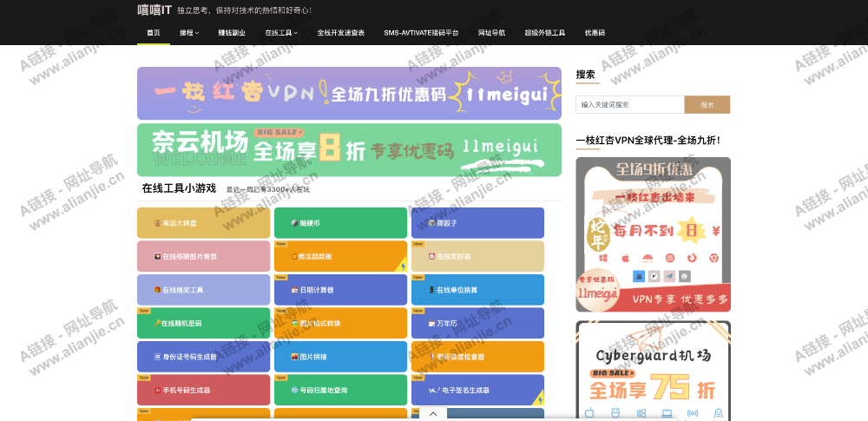Open 全栈开发速查表 in navigation
868x421 pixels.
click(340, 33)
